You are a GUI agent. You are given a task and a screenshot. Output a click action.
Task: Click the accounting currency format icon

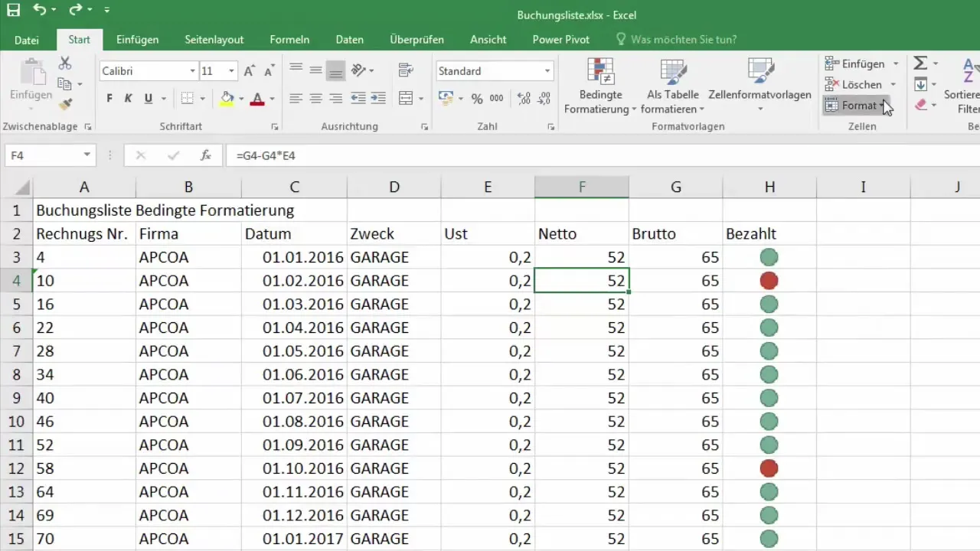pyautogui.click(x=445, y=99)
